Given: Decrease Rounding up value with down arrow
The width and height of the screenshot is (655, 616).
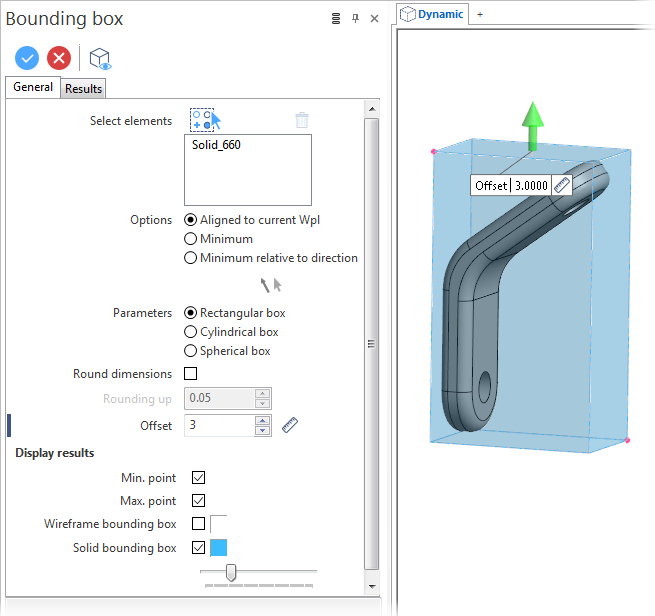Looking at the screenshot, I should tap(262, 403).
